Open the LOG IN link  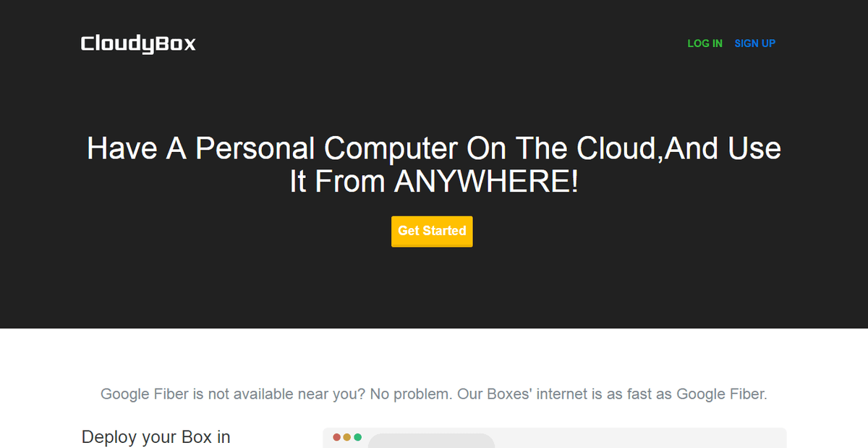[705, 43]
